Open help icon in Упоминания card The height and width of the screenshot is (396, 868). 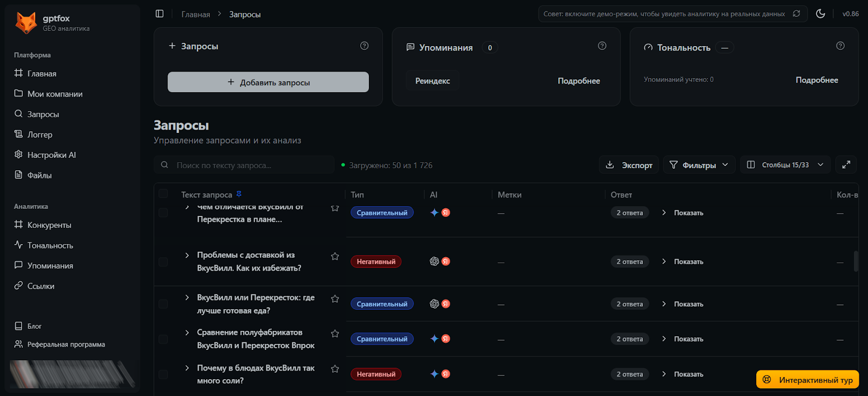pos(602,46)
